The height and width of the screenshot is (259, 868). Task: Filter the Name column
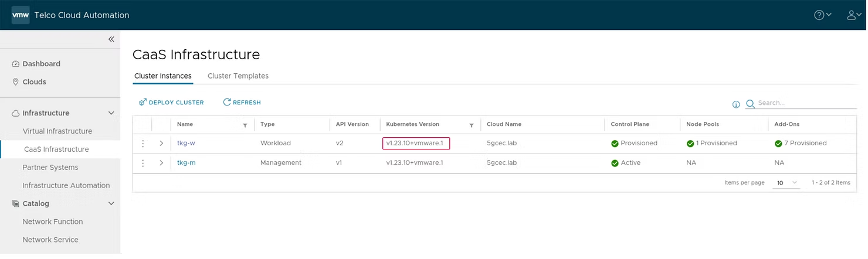pos(245,125)
